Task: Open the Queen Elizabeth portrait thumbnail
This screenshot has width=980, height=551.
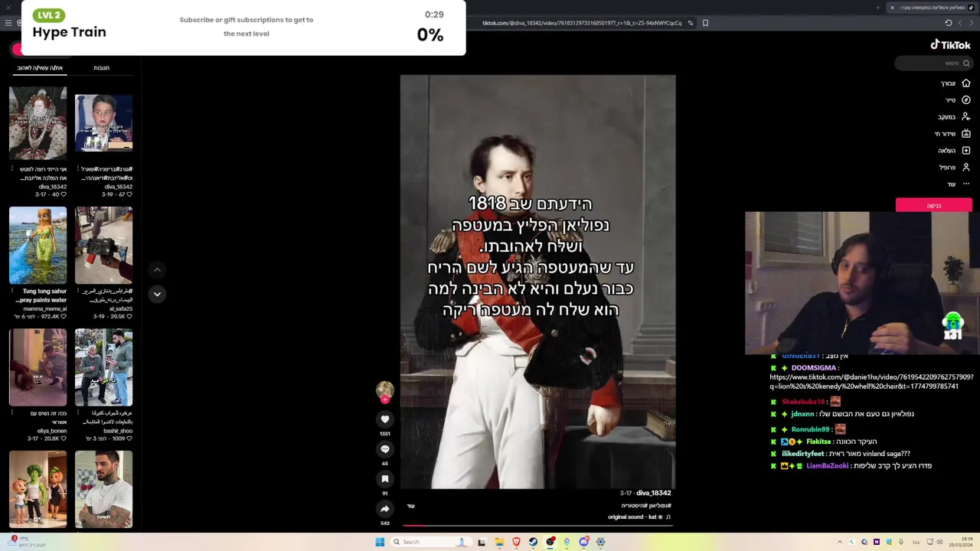Action: 38,122
